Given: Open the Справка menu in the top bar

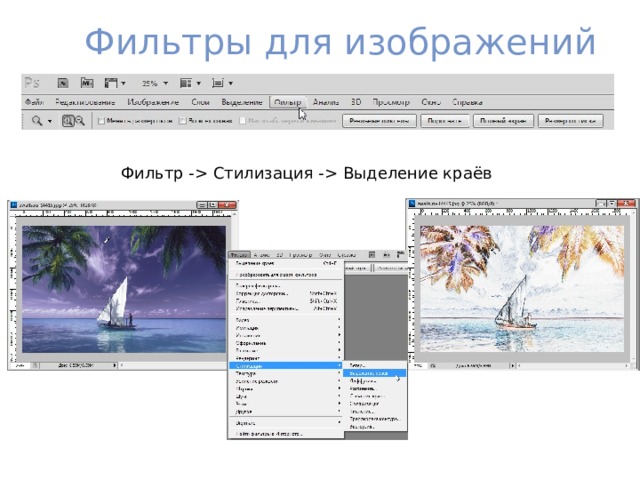Looking at the screenshot, I should coord(467,102).
